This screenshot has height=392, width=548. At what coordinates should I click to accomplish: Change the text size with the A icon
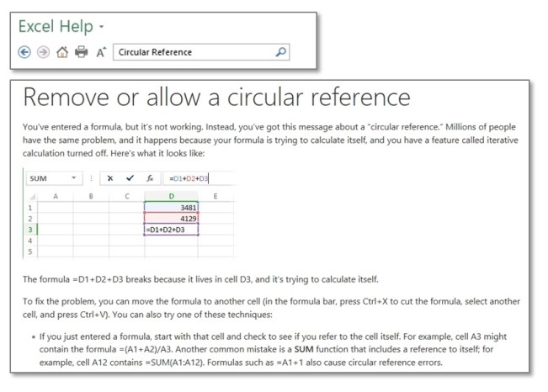point(101,52)
